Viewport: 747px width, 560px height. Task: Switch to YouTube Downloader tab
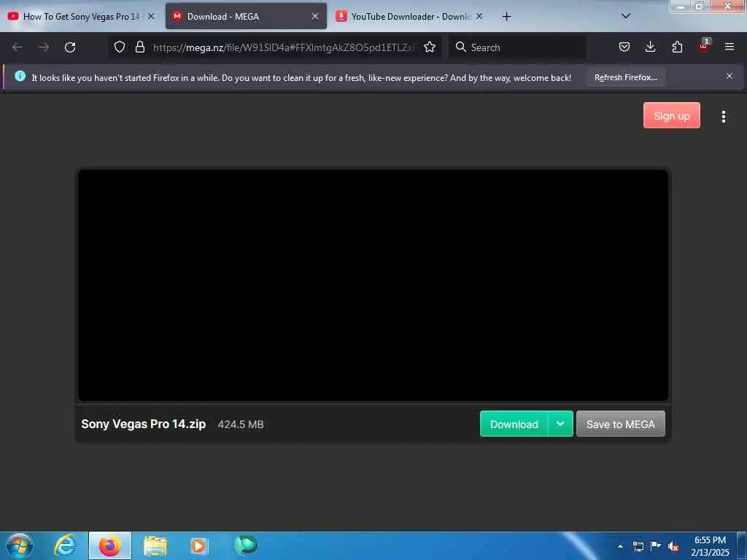point(410,17)
